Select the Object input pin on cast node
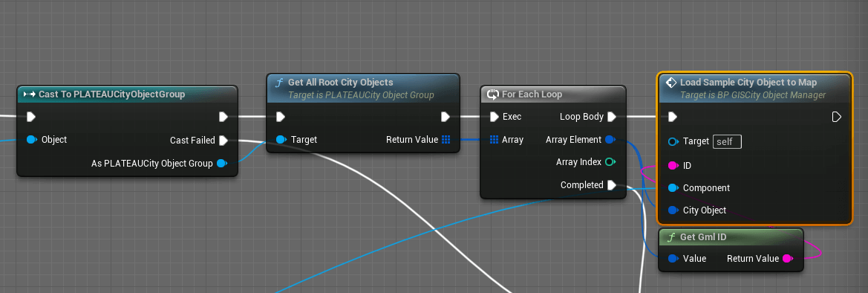 [x=31, y=139]
